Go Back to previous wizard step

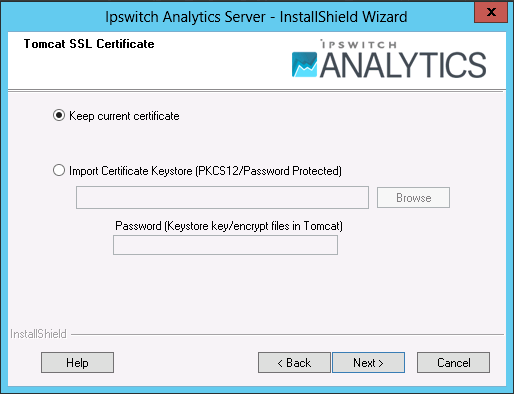point(294,362)
